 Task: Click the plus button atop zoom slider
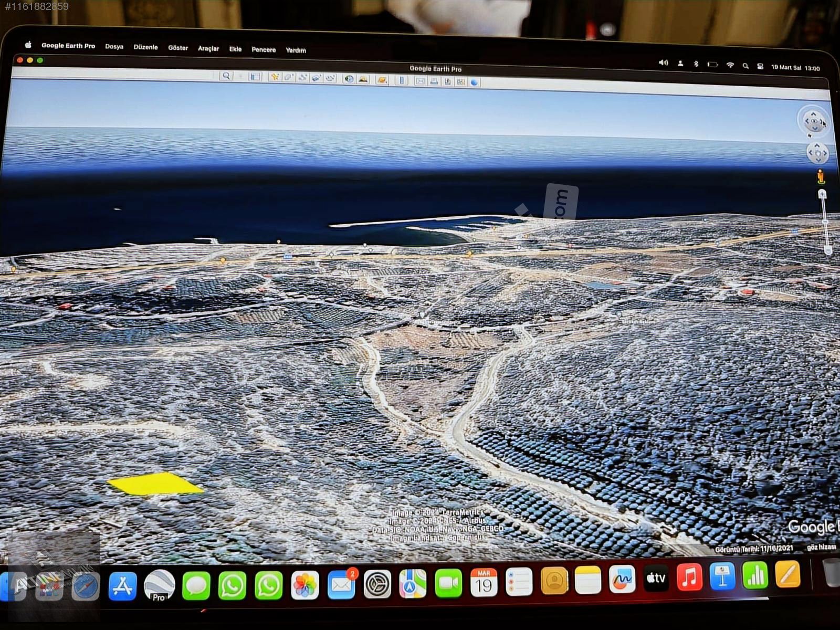pos(822,194)
